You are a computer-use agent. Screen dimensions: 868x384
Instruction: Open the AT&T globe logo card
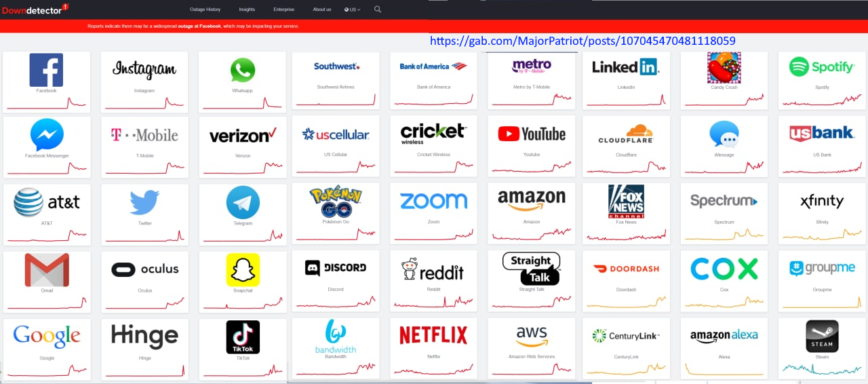point(47,214)
